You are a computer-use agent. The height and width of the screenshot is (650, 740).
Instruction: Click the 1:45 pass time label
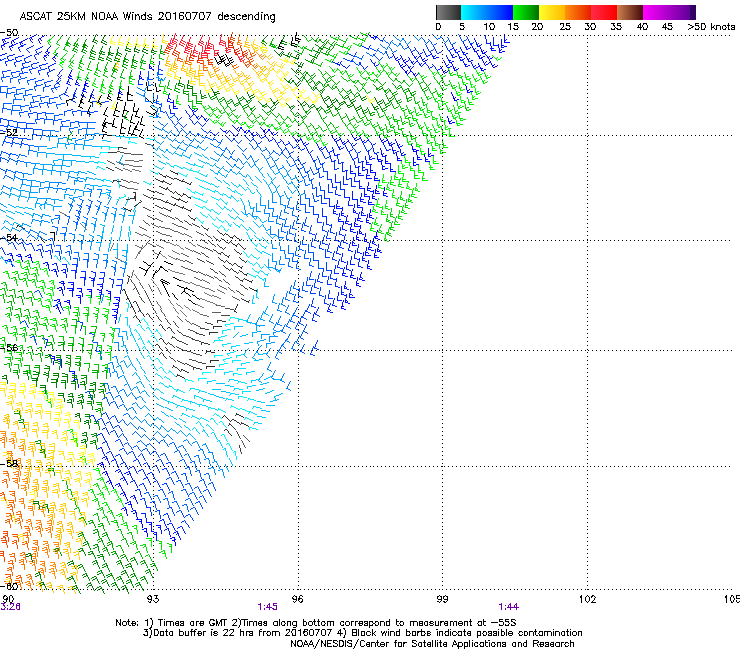(x=267, y=607)
